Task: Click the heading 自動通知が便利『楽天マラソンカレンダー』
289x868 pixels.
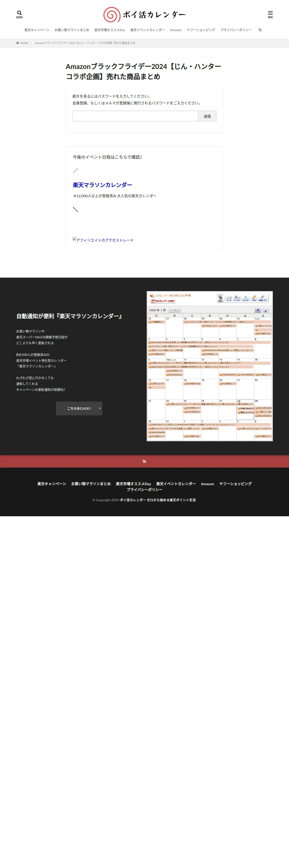Action: tap(70, 316)
